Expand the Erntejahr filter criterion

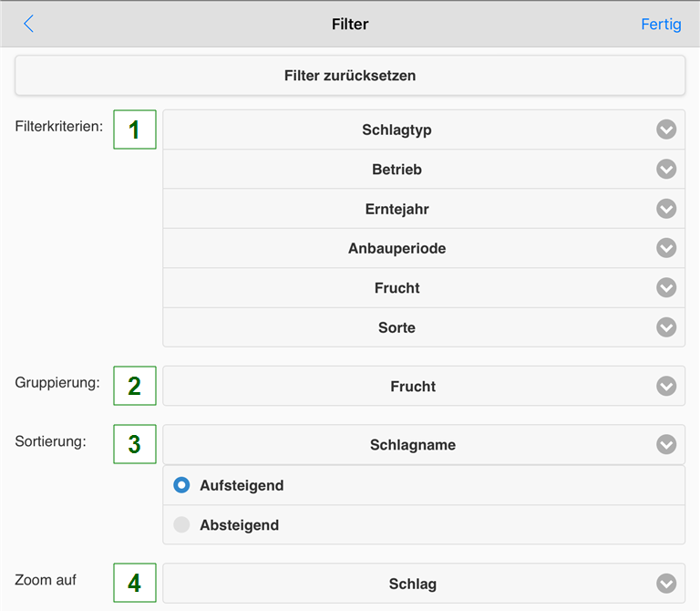pyautogui.click(x=396, y=209)
